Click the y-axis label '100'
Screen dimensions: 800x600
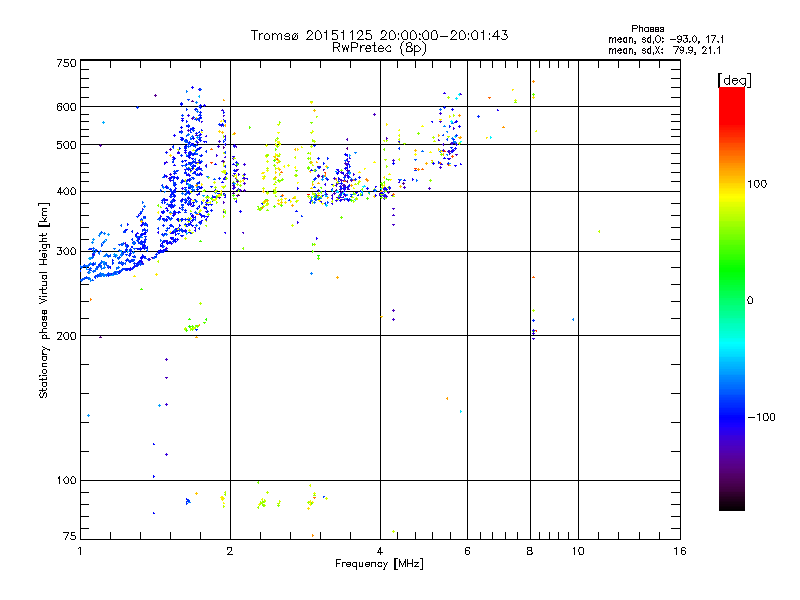67,480
